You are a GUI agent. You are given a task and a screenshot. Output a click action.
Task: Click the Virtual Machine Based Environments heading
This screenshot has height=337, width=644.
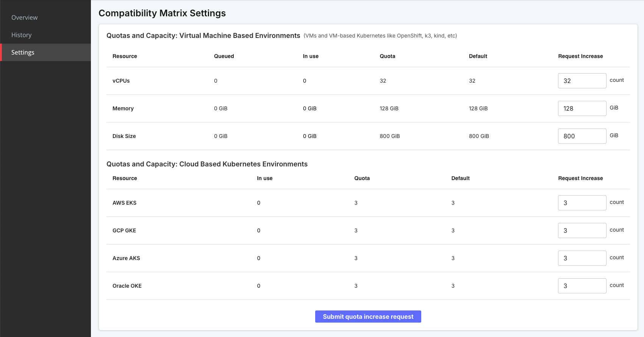point(203,36)
